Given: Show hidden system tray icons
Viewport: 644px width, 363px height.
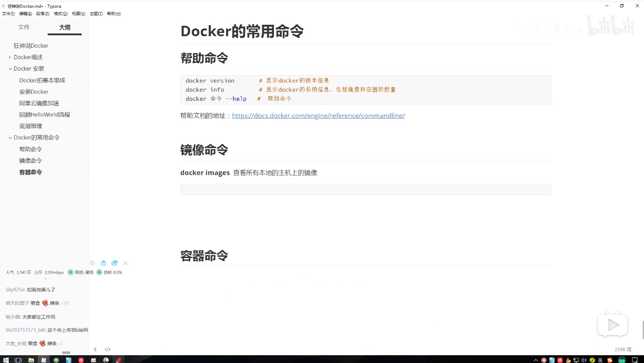Looking at the screenshot, I should (536, 360).
